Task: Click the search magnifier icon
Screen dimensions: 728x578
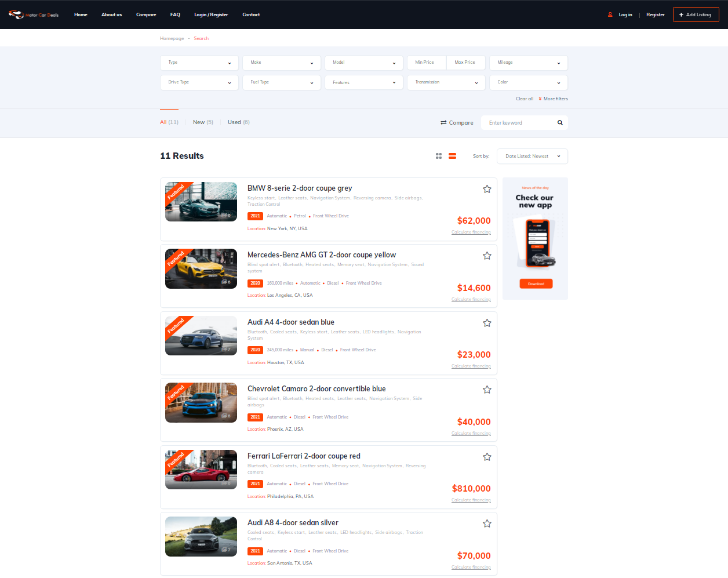Action: tap(560, 123)
